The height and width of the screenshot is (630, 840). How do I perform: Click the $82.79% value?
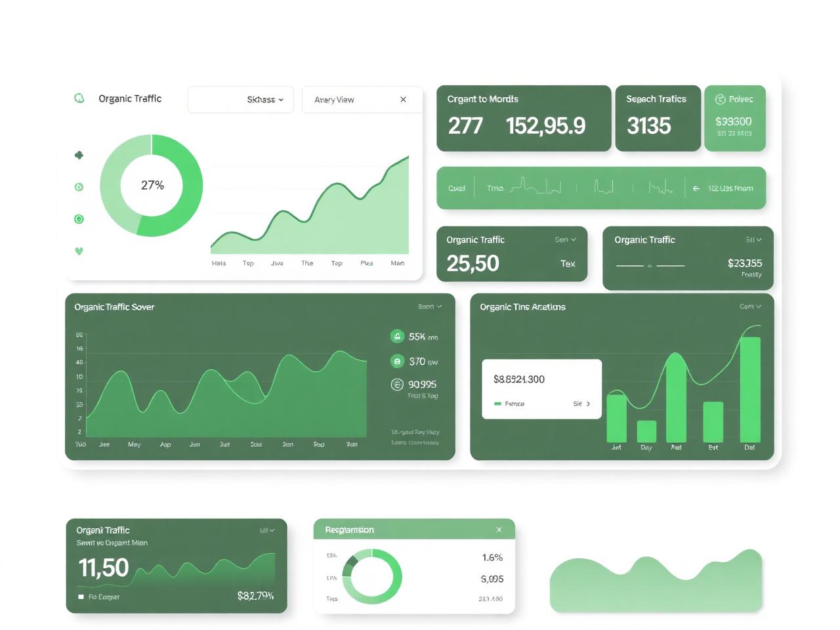pyautogui.click(x=255, y=596)
